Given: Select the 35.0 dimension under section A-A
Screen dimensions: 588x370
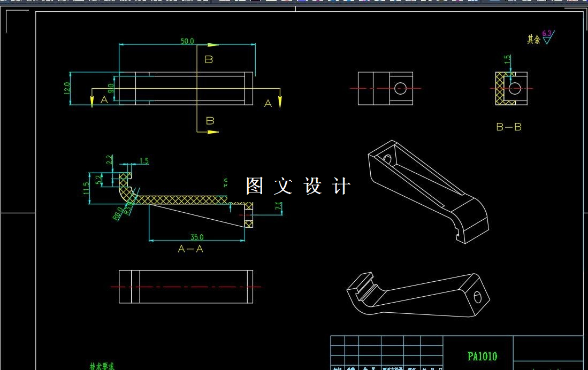Looking at the screenshot, I should (x=197, y=237).
